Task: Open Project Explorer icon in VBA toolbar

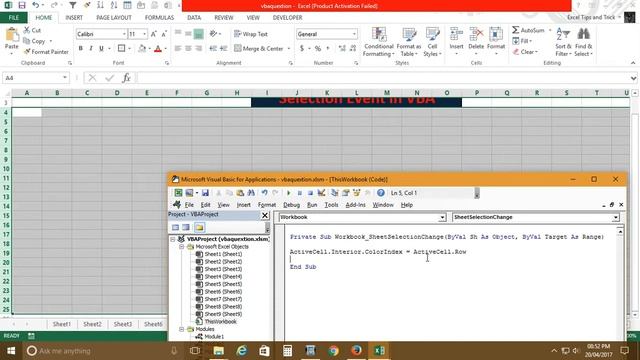Action: [335, 193]
